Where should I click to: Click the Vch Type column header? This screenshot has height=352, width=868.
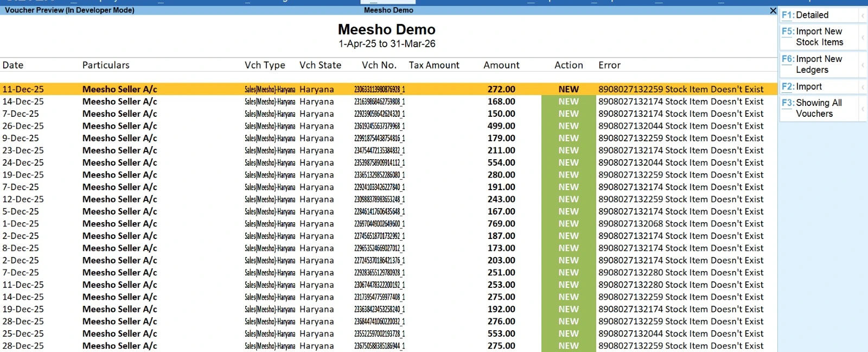tap(265, 65)
